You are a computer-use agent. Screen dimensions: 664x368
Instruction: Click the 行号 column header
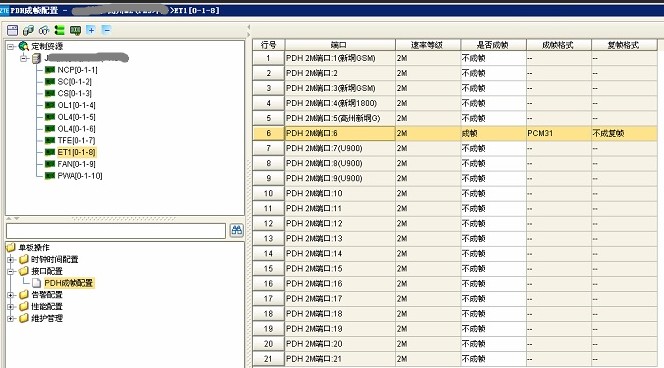(268, 45)
